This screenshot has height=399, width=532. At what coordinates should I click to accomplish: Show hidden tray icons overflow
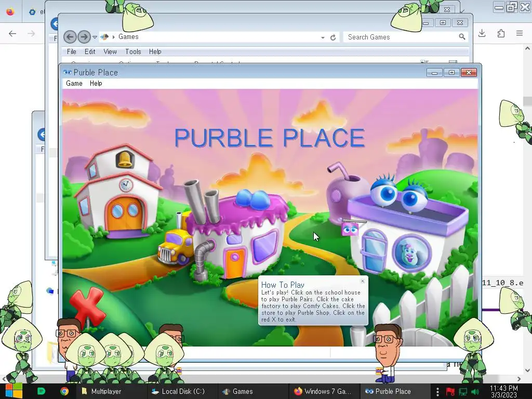click(x=437, y=392)
